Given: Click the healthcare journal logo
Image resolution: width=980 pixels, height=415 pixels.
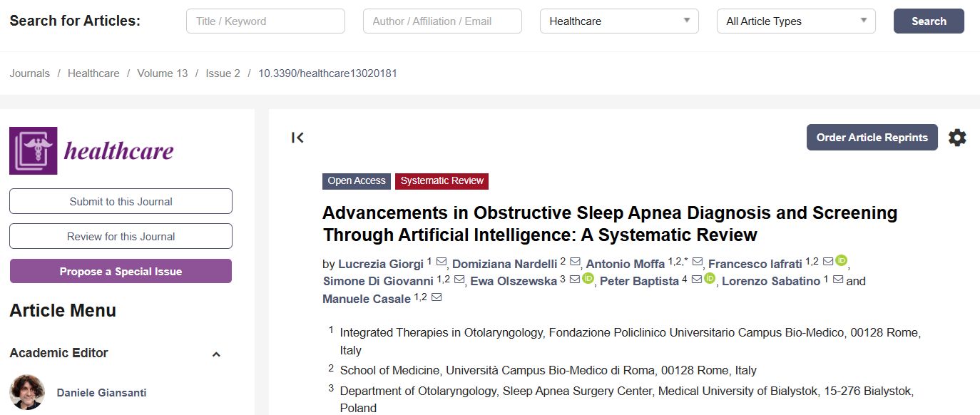Looking at the screenshot, I should pyautogui.click(x=92, y=151).
